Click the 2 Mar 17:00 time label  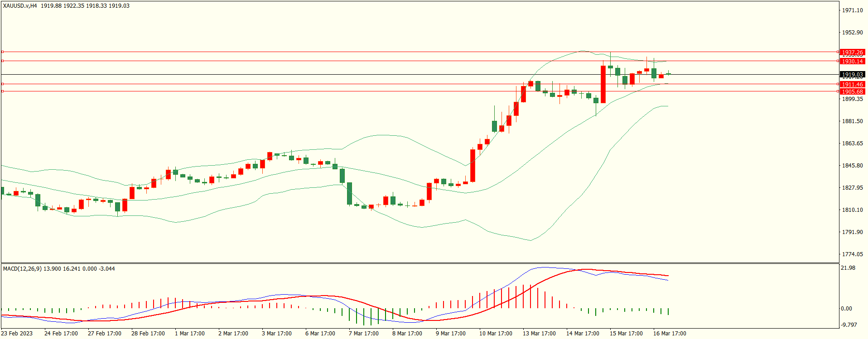click(x=233, y=334)
